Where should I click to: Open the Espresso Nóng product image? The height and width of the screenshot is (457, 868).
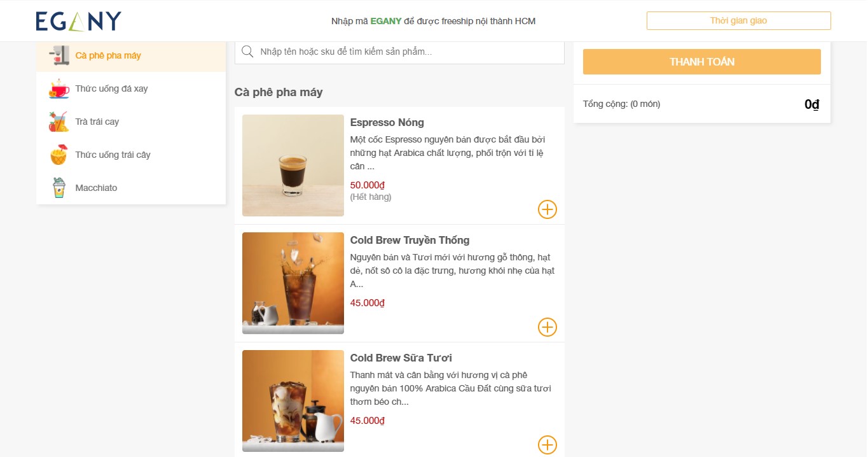[x=293, y=165]
